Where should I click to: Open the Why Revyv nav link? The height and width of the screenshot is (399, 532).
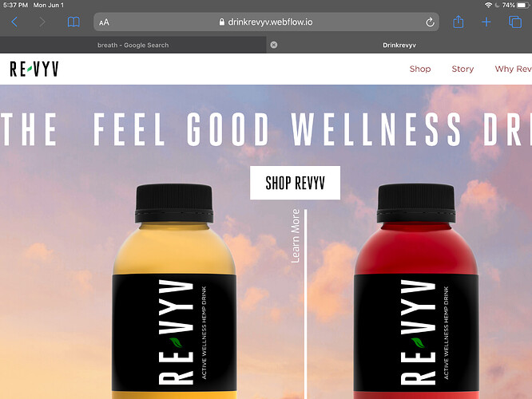(514, 69)
